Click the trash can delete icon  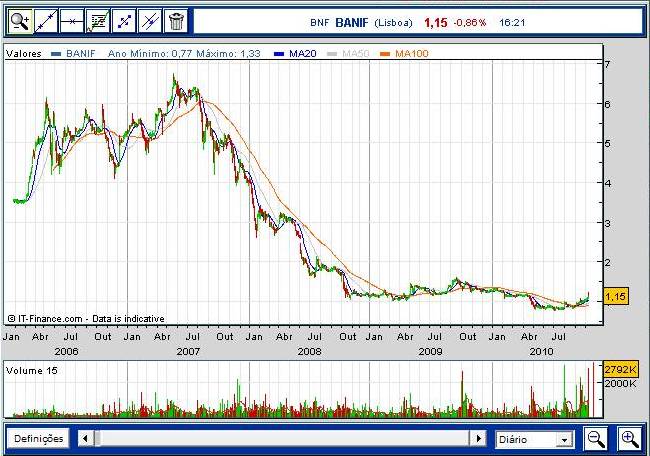tap(176, 21)
